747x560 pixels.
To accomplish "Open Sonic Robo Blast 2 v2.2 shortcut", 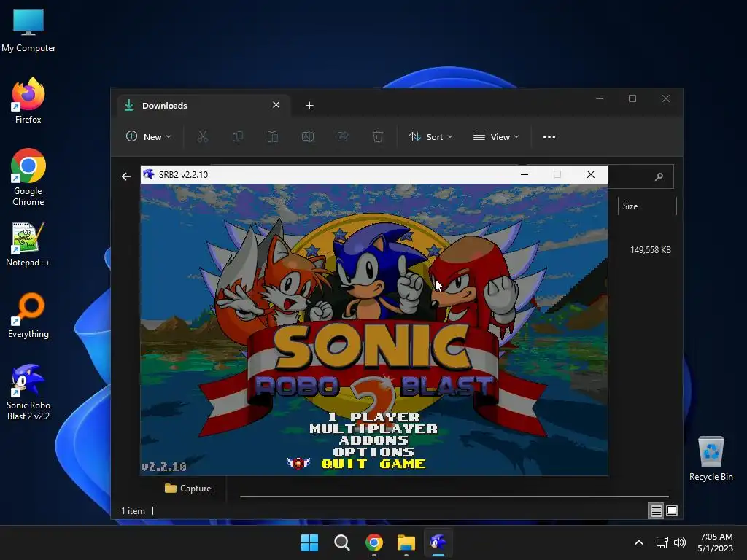I will pos(28,392).
